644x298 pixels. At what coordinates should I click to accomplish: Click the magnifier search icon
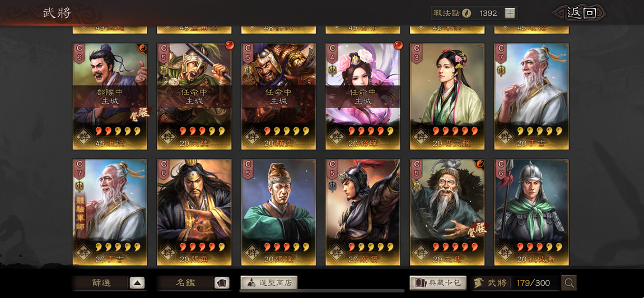(570, 283)
